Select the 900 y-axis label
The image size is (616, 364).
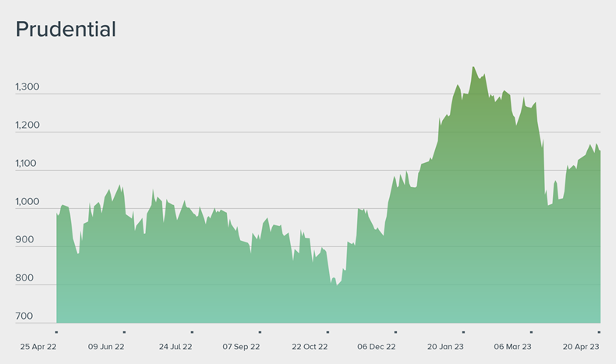(25, 239)
